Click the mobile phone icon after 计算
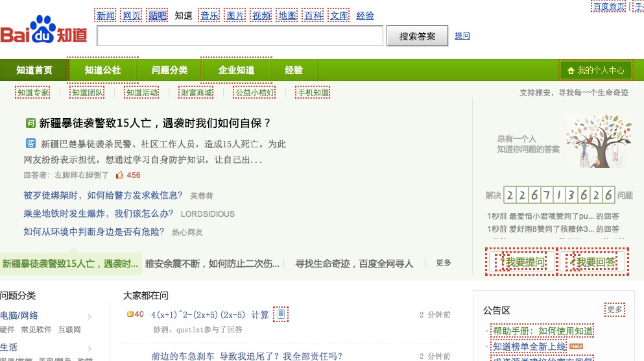 pos(281,314)
